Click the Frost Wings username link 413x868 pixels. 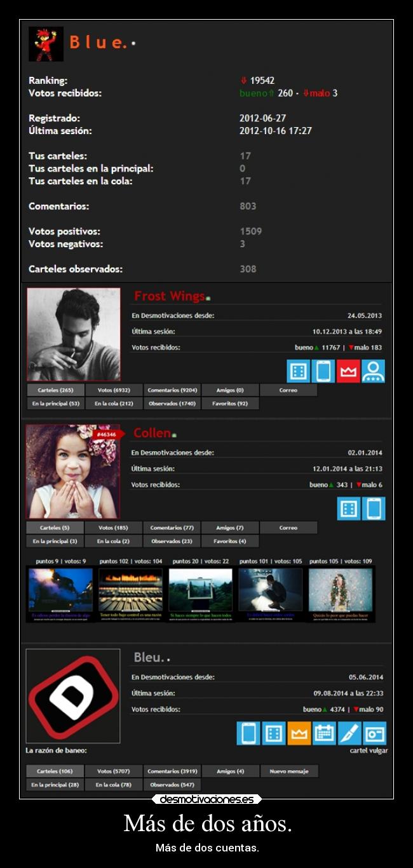(x=170, y=296)
